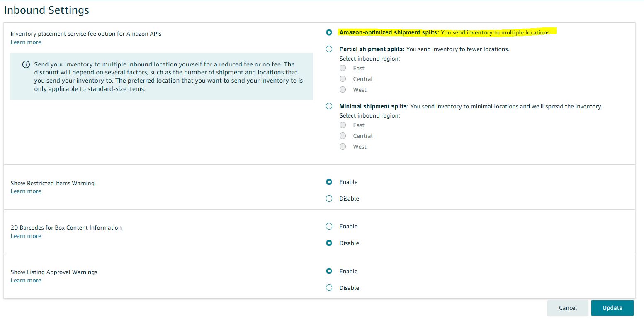Screen dimensions: 644x321
Task: Choose East region under Partial shipment splits
Action: (343, 68)
